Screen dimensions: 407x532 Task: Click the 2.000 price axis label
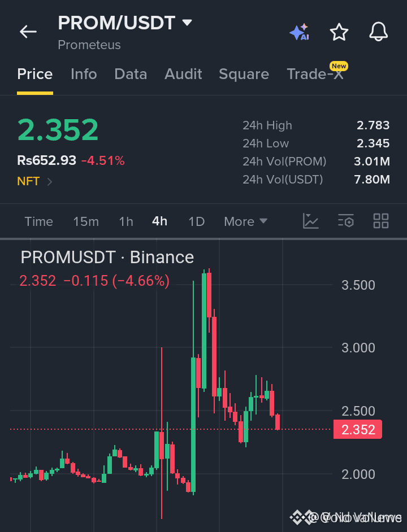pos(358,474)
